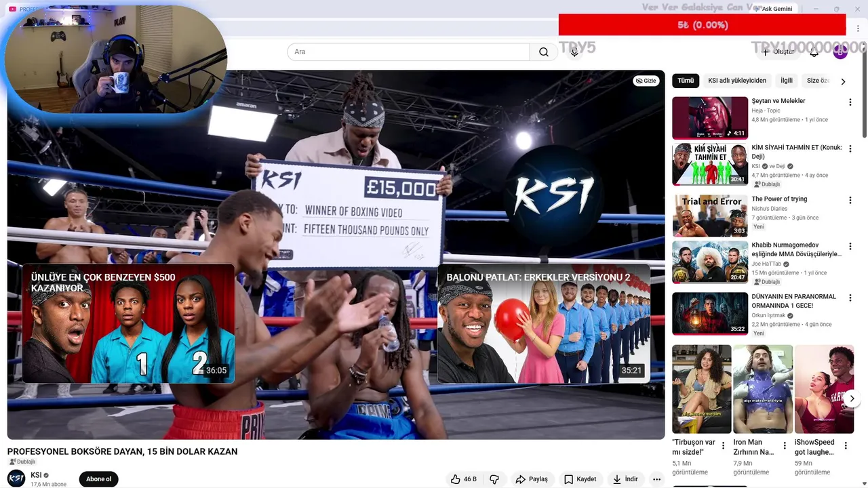Open Khabib Nurmagomedov video title
Viewport: 868px width, 488px height.
[796, 249]
